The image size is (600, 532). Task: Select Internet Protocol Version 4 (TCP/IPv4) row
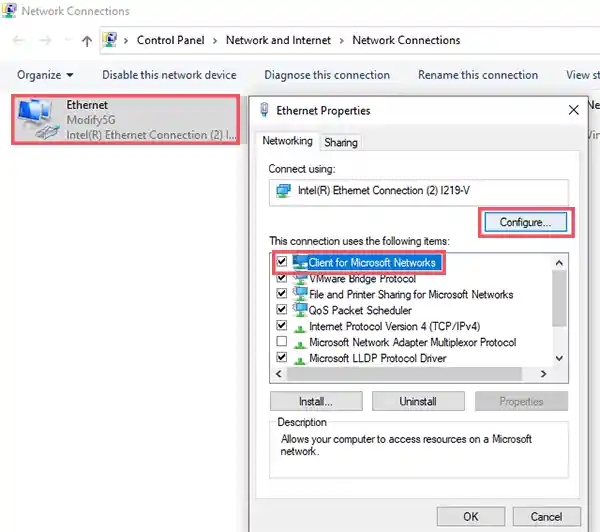(x=395, y=326)
